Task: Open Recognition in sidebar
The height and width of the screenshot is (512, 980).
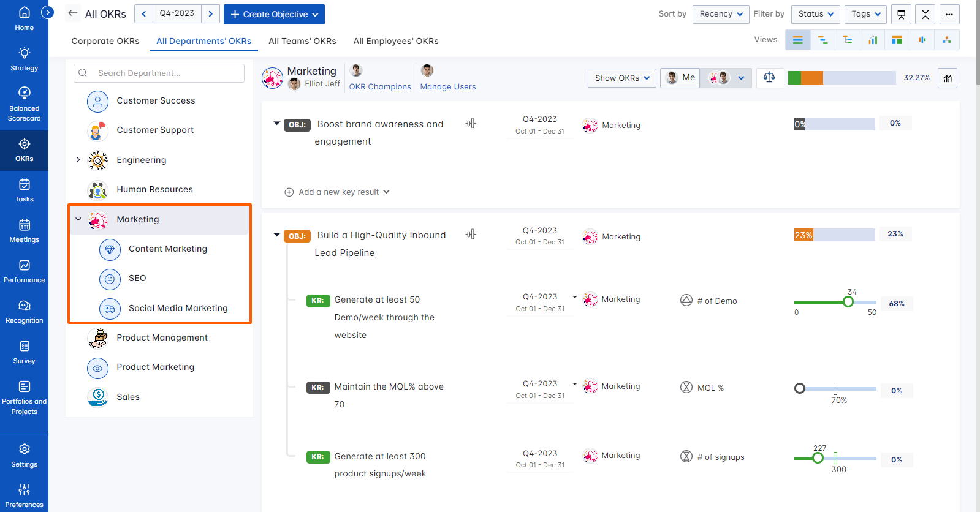Action: (x=24, y=311)
